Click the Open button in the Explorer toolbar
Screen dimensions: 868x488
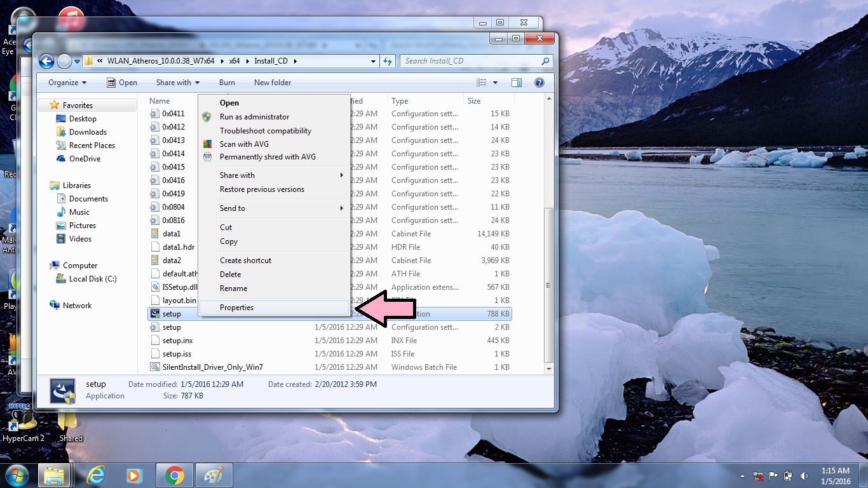click(122, 83)
